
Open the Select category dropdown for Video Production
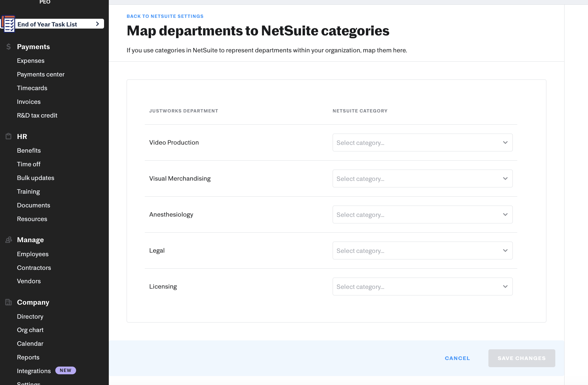click(x=422, y=143)
